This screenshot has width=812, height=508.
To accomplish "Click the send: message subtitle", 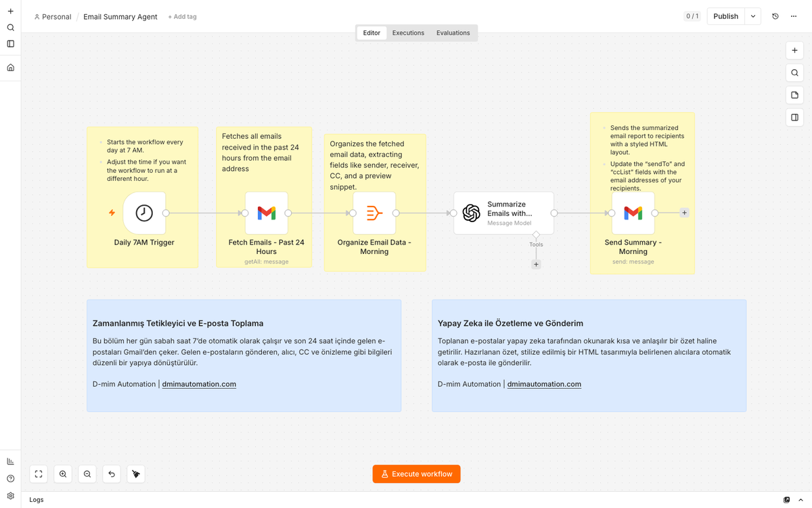I will click(x=633, y=261).
